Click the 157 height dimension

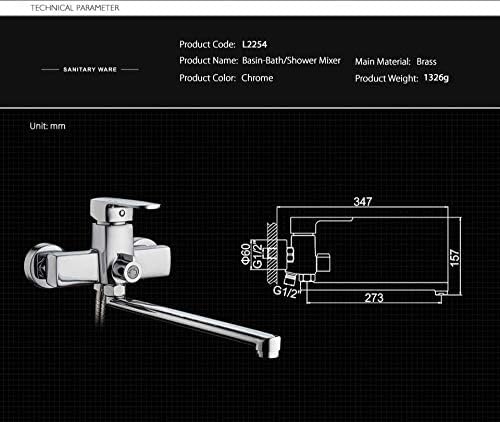tap(455, 258)
